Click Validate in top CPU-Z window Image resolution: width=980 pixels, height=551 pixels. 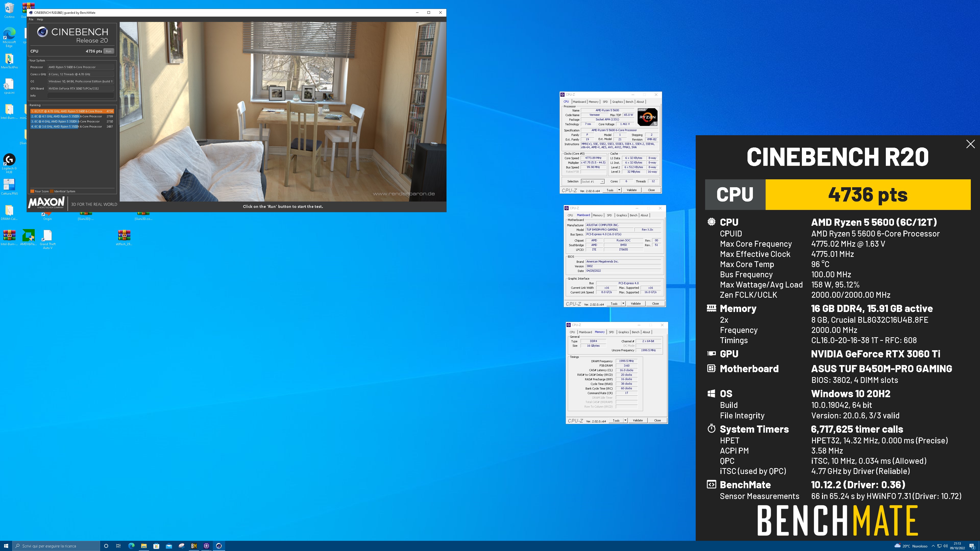click(x=632, y=190)
